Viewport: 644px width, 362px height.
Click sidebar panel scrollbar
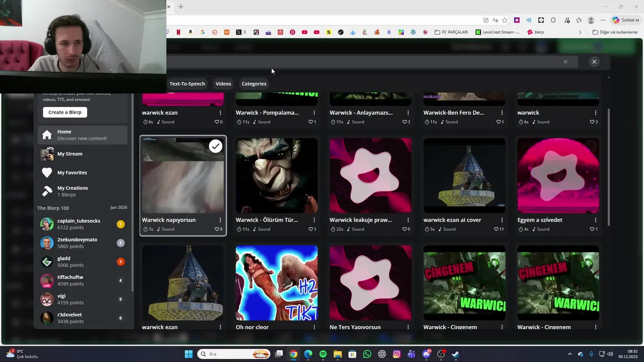coord(132,191)
